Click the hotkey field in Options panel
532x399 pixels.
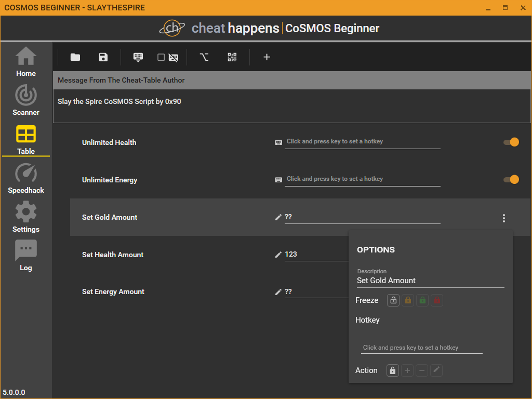[422, 348]
